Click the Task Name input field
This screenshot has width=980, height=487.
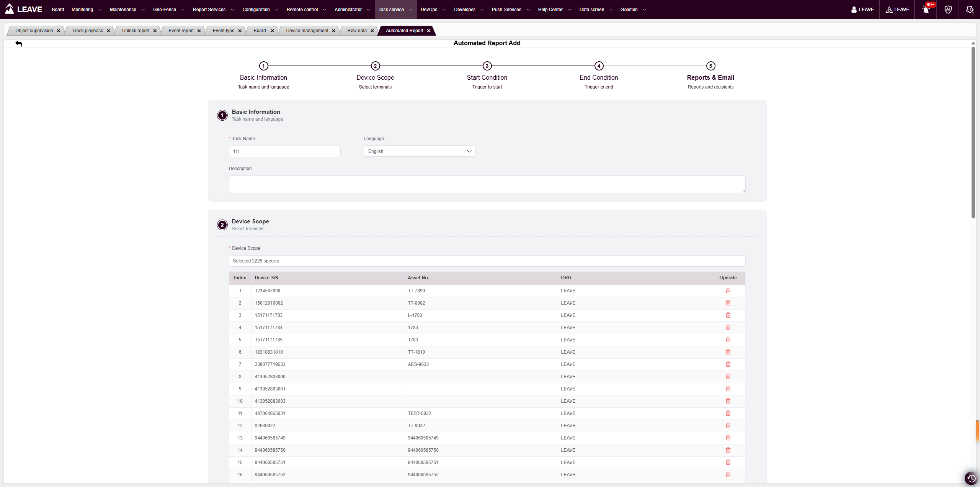click(x=284, y=151)
